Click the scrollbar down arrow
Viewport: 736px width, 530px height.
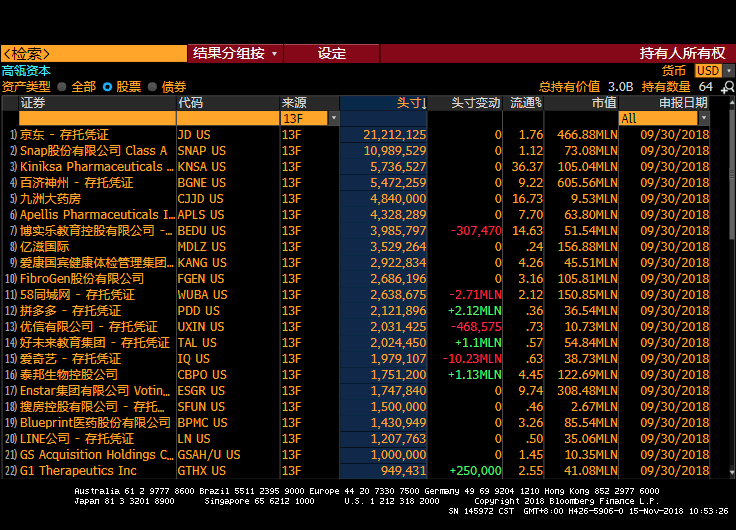coord(732,473)
